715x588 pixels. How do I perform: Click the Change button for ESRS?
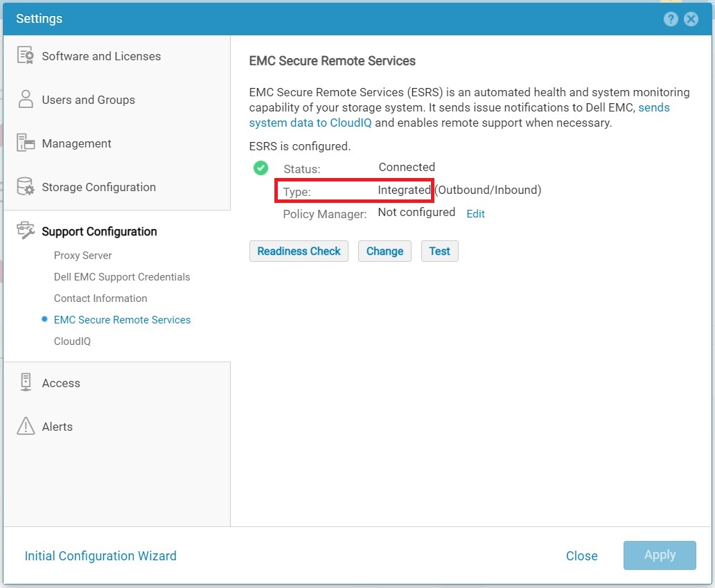pos(385,251)
